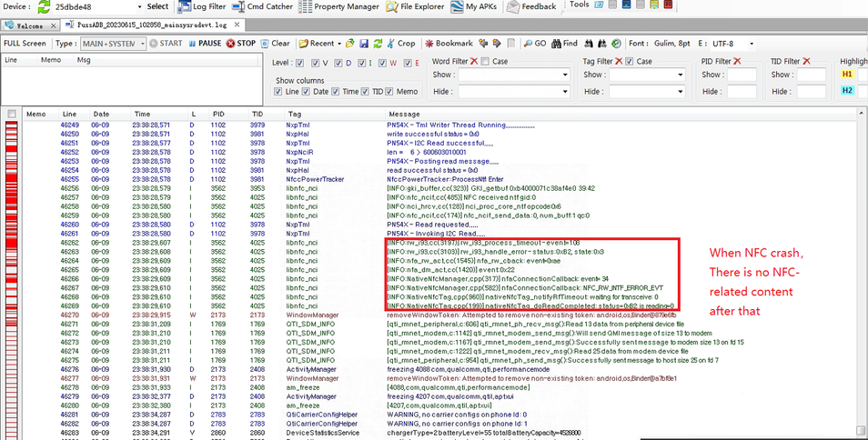Open the Find binoculars tool

coord(565,43)
